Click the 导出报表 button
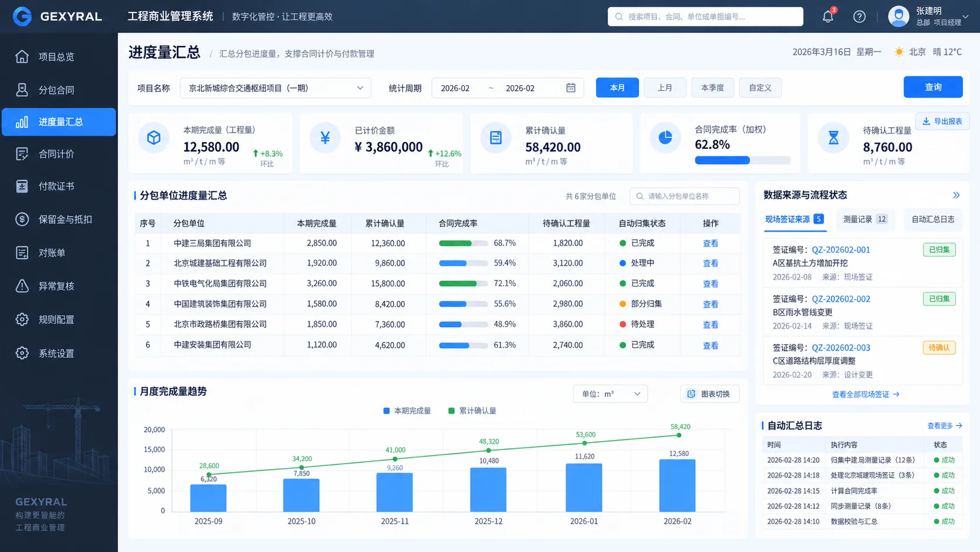Viewport: 980px width, 552px height. click(x=942, y=121)
